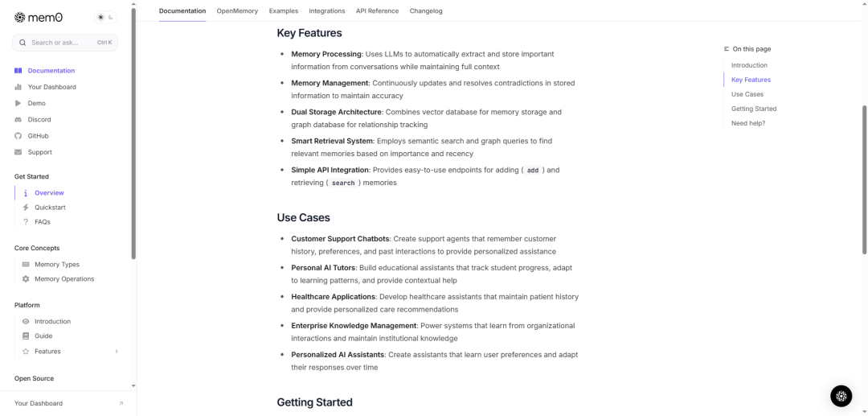Screen dimensions: 868x416
Task: Click the Quickstart lightning bolt icon
Action: pyautogui.click(x=26, y=207)
